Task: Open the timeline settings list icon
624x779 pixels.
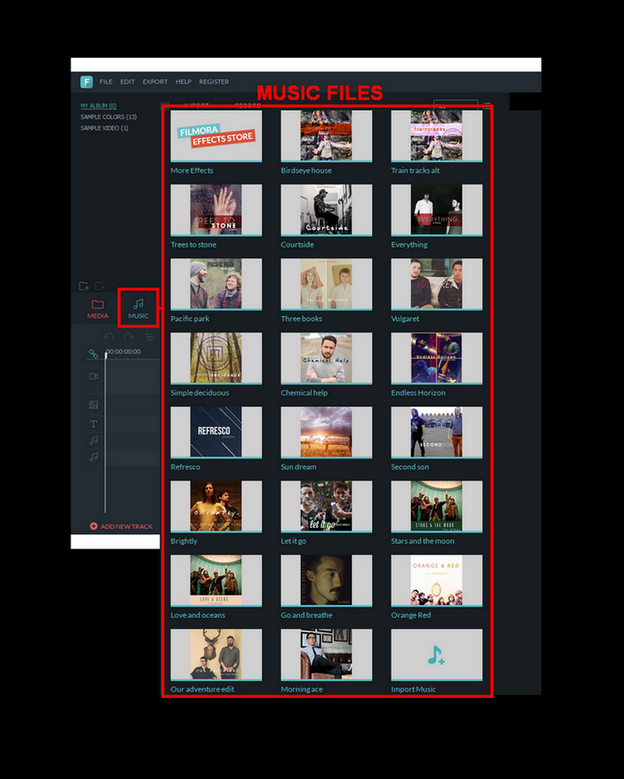Action: pyautogui.click(x=149, y=337)
